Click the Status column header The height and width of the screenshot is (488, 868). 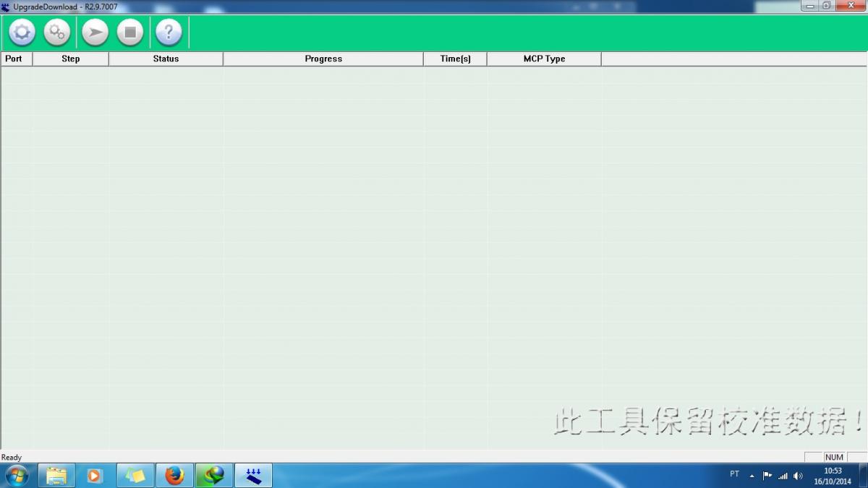click(166, 59)
